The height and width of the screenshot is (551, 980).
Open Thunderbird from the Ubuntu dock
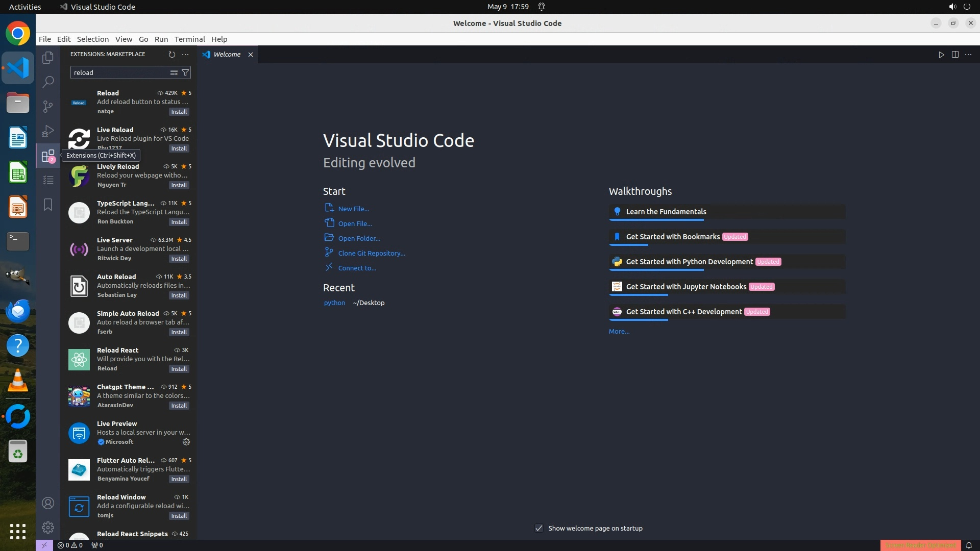click(x=18, y=311)
